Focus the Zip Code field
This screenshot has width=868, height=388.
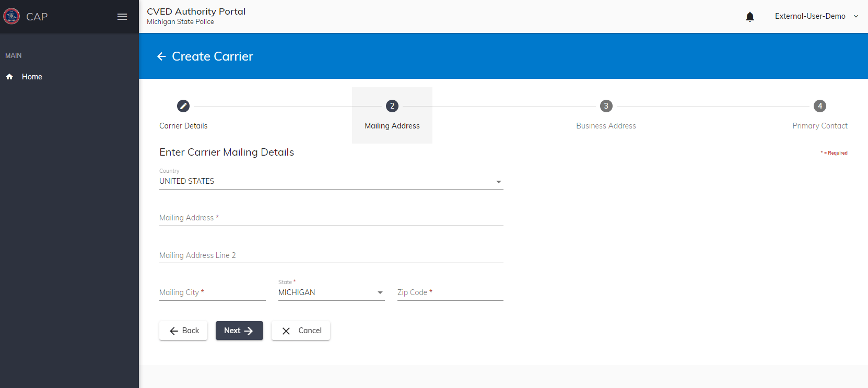click(x=450, y=292)
